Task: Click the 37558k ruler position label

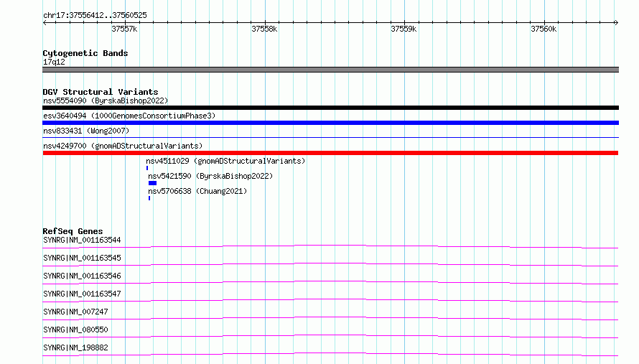Action: 264,29
